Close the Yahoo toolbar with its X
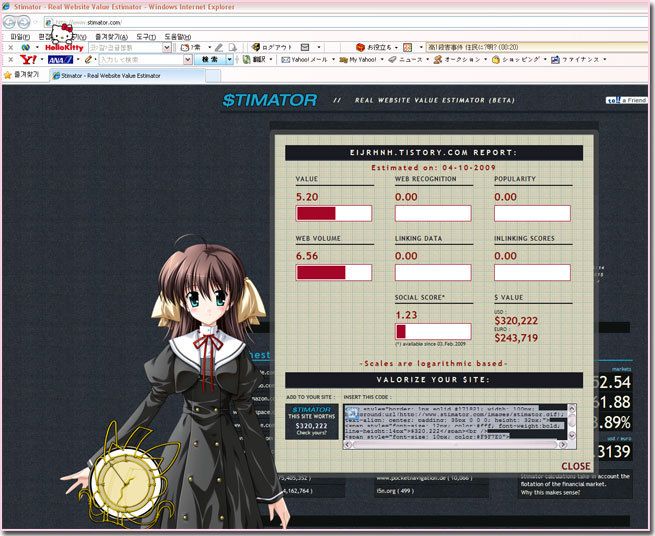This screenshot has width=655, height=536. (x=11, y=60)
